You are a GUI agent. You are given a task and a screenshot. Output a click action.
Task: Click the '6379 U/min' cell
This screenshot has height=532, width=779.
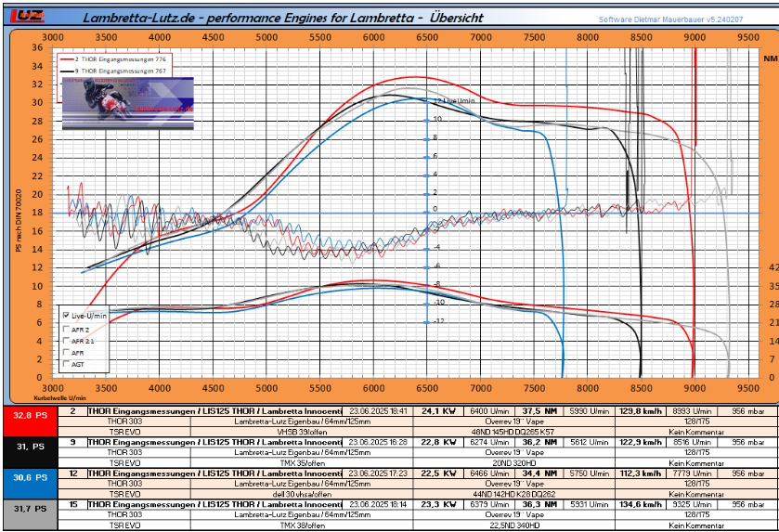click(489, 504)
